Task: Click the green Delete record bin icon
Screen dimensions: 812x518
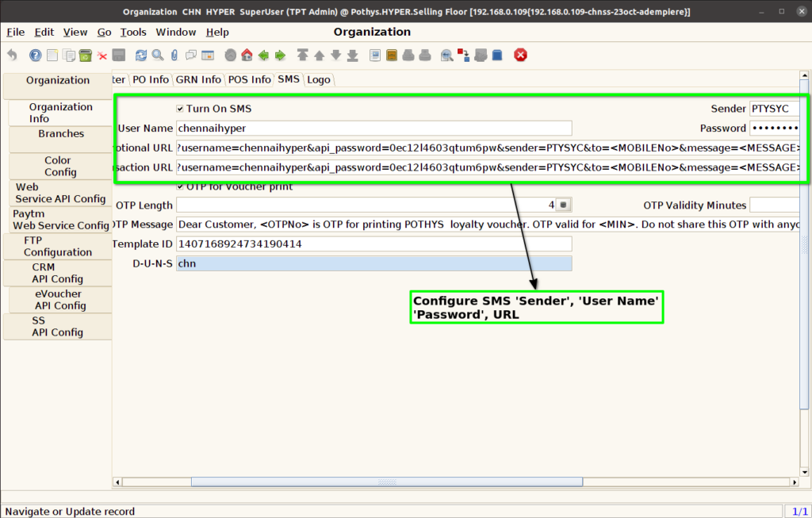Action: tap(86, 55)
